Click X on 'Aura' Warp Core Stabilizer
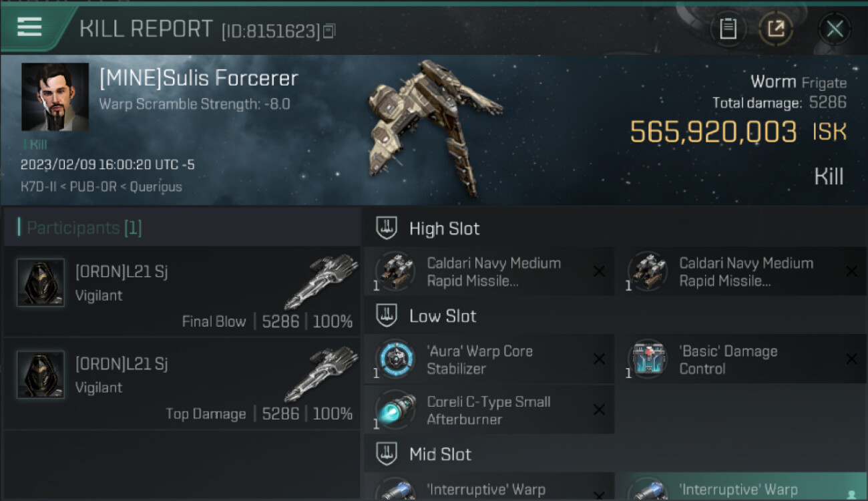This screenshot has width=868, height=501. point(599,359)
